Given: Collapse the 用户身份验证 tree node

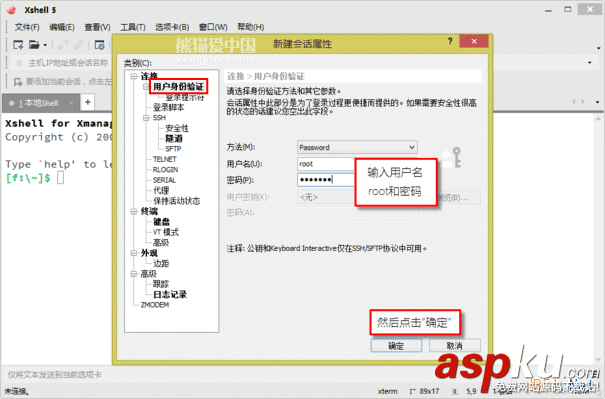Looking at the screenshot, I should point(146,86).
